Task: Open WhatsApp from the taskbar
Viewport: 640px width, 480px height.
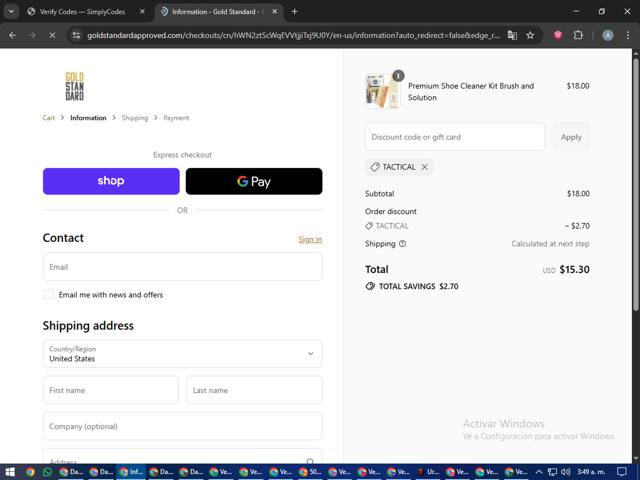Action: tap(47, 472)
